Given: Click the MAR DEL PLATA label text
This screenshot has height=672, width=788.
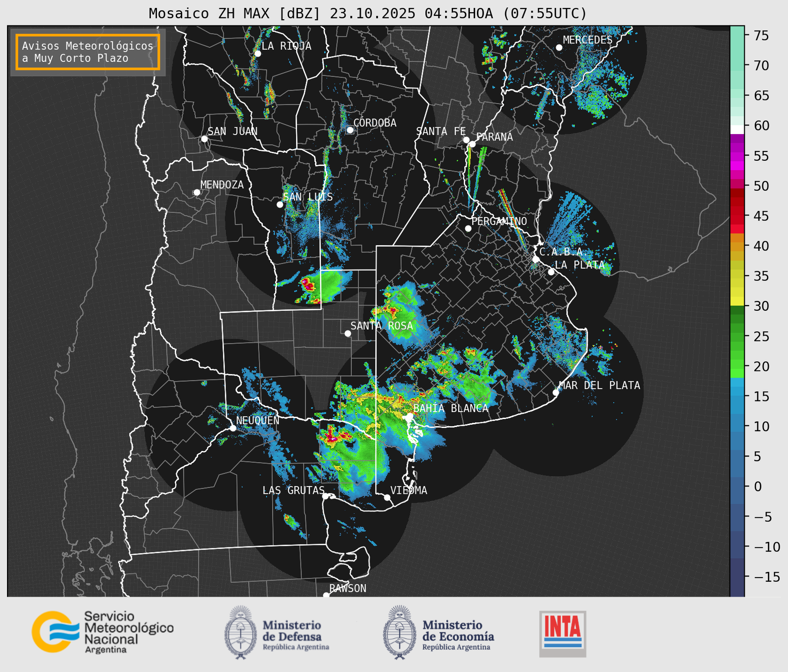Looking at the screenshot, I should 600,386.
